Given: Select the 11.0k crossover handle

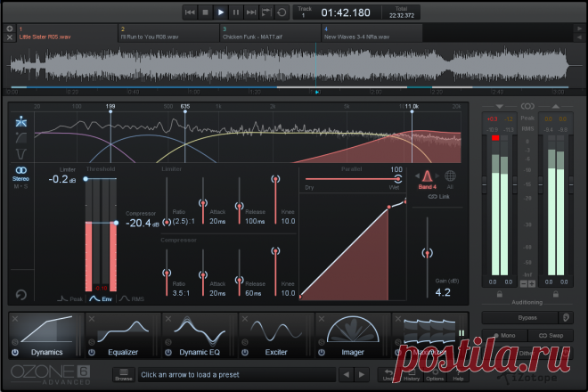Looking at the screenshot, I should point(412,111).
